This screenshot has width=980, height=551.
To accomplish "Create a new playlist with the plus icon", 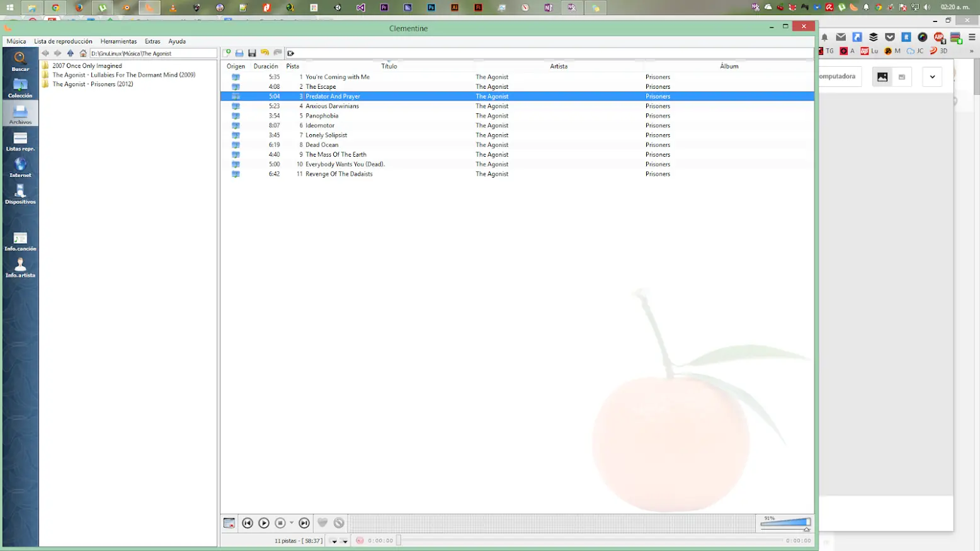I will tap(227, 53).
